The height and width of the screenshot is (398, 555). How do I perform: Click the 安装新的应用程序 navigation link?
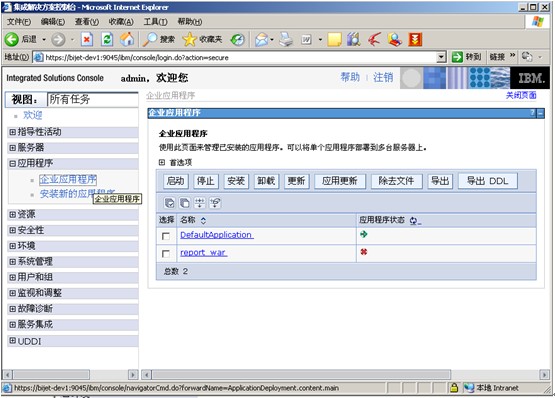(x=78, y=194)
